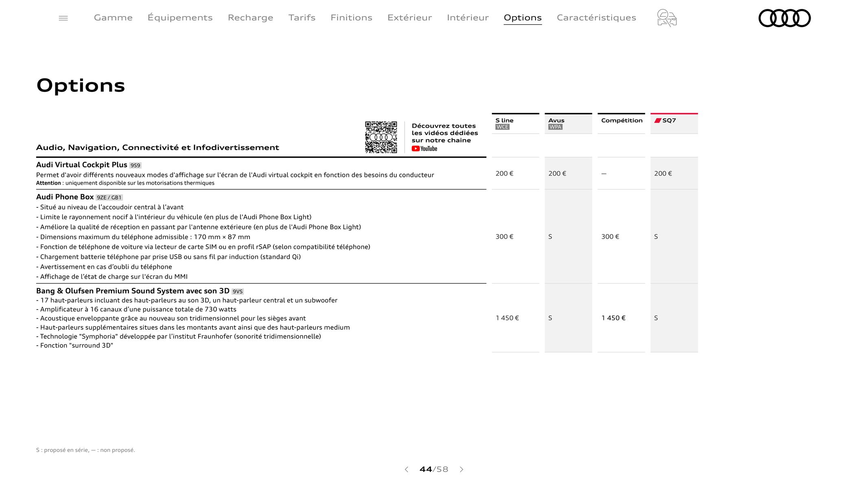Select the Options tab
This screenshot has height=488, width=868.
click(x=523, y=17)
